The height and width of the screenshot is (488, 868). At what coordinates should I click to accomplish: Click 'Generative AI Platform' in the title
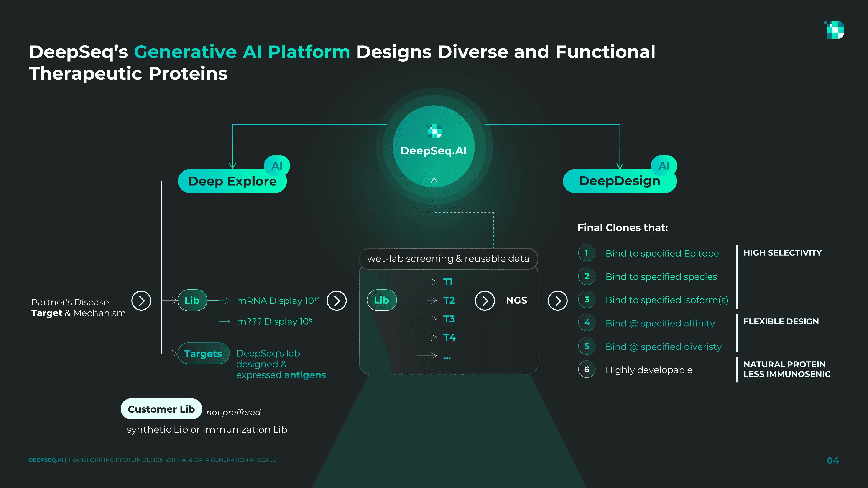tap(242, 52)
